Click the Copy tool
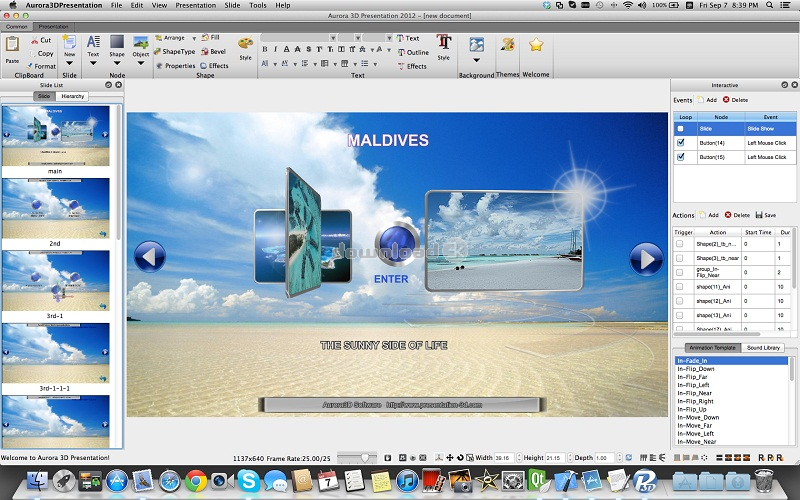 pyautogui.click(x=41, y=53)
